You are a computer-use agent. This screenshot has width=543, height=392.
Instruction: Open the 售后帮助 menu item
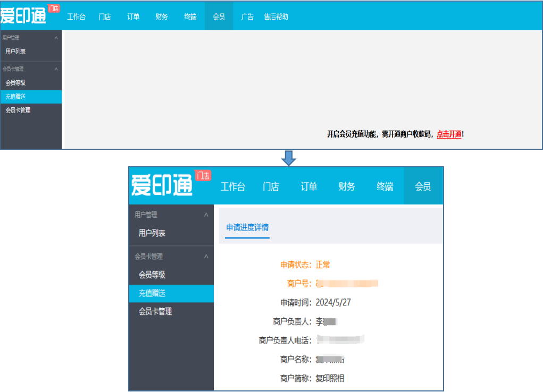coord(276,16)
